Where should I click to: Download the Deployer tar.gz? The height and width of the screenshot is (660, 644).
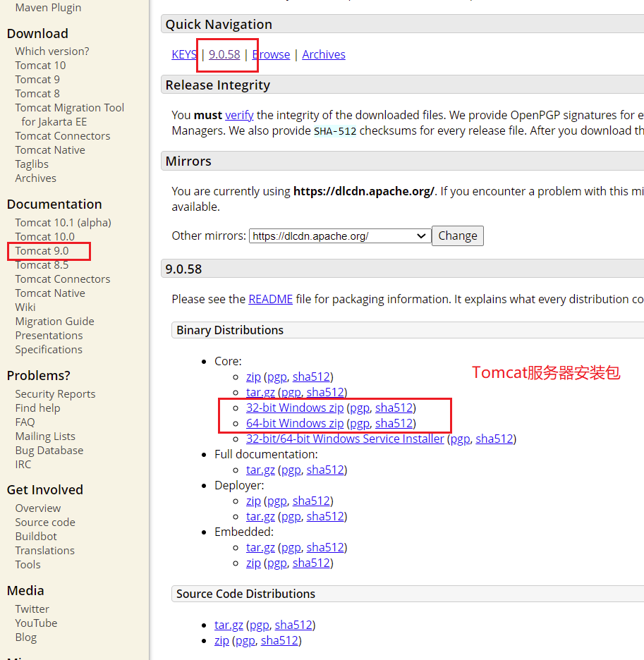(260, 516)
